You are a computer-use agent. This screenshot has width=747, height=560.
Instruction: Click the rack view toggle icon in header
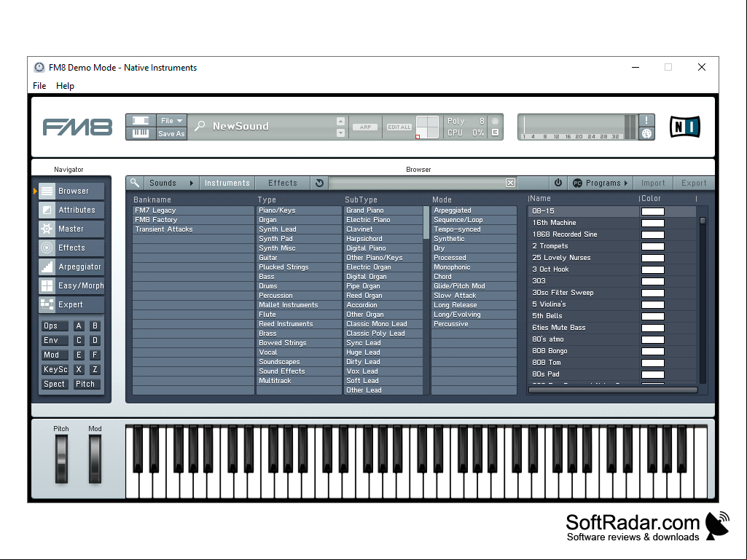click(141, 120)
